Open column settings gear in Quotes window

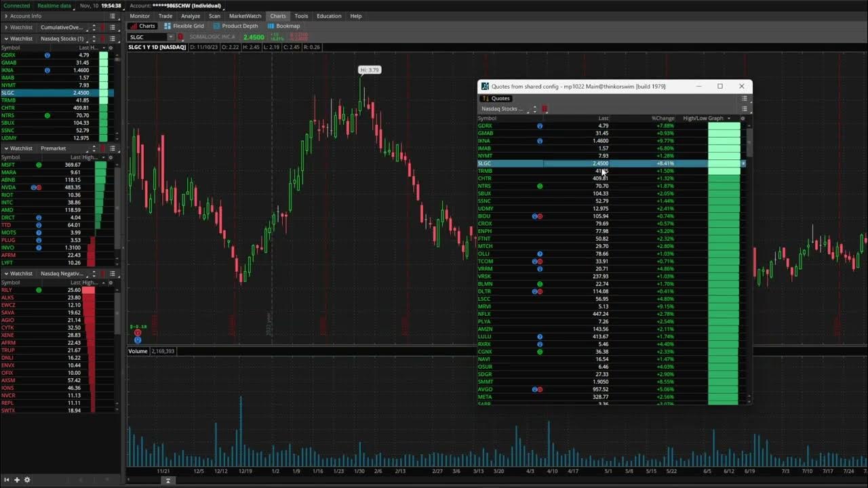pyautogui.click(x=743, y=119)
